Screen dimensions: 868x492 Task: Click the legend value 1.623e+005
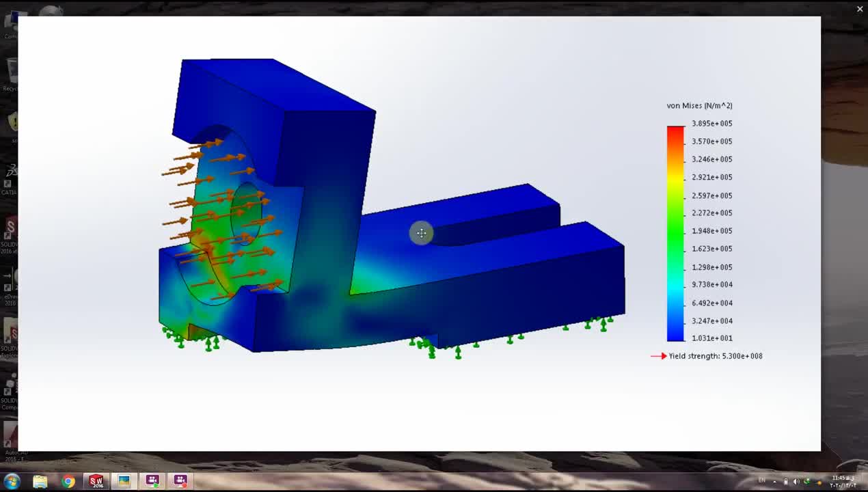click(x=711, y=249)
